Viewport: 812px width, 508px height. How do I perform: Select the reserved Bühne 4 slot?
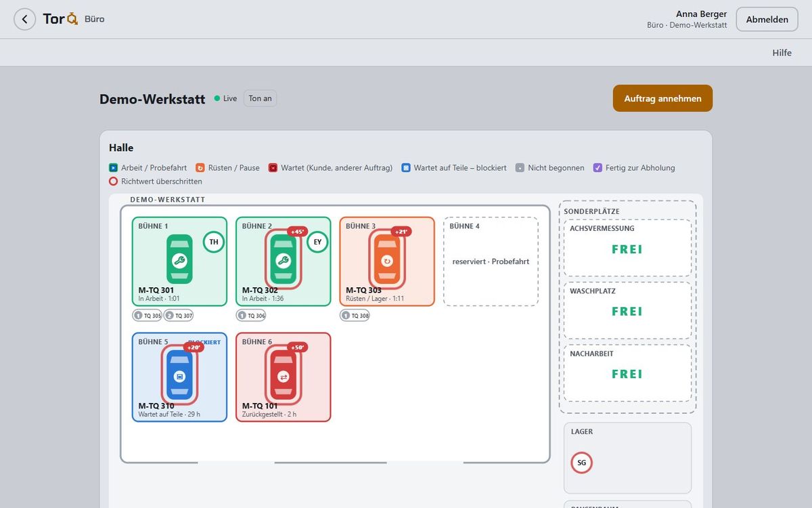(x=491, y=261)
